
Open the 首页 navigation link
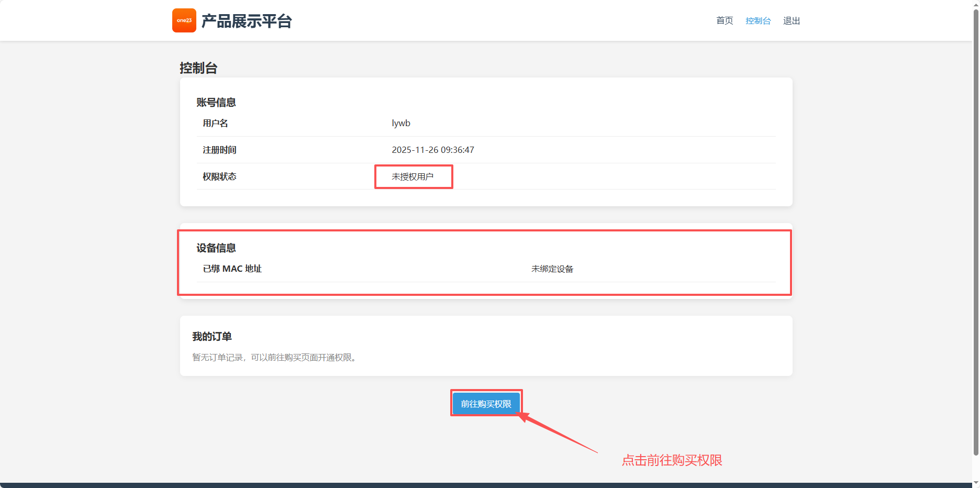click(725, 21)
